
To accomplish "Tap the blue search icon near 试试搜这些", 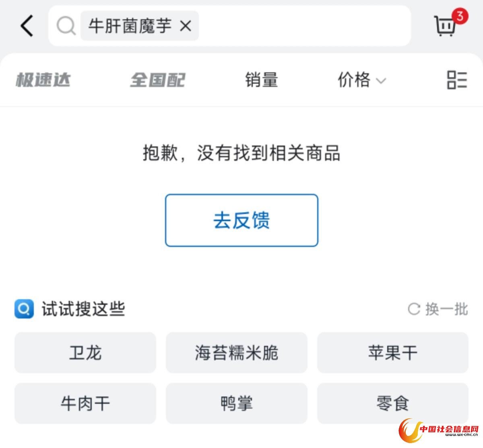I will pos(24,309).
